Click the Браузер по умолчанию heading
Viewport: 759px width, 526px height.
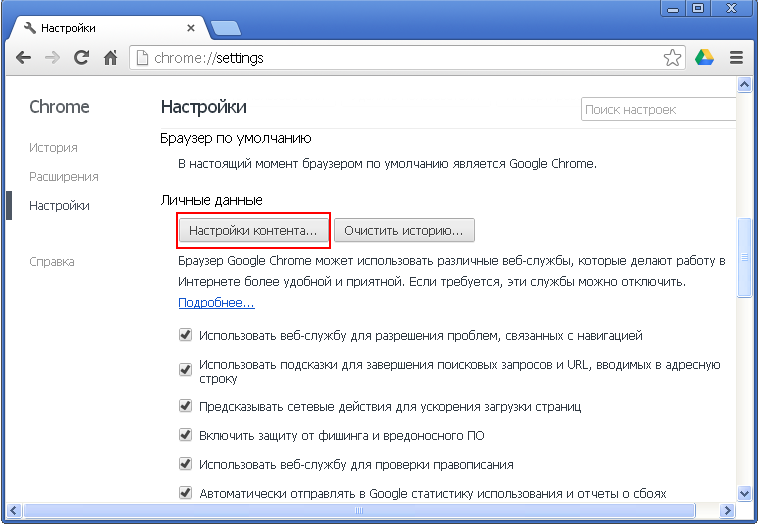236,138
